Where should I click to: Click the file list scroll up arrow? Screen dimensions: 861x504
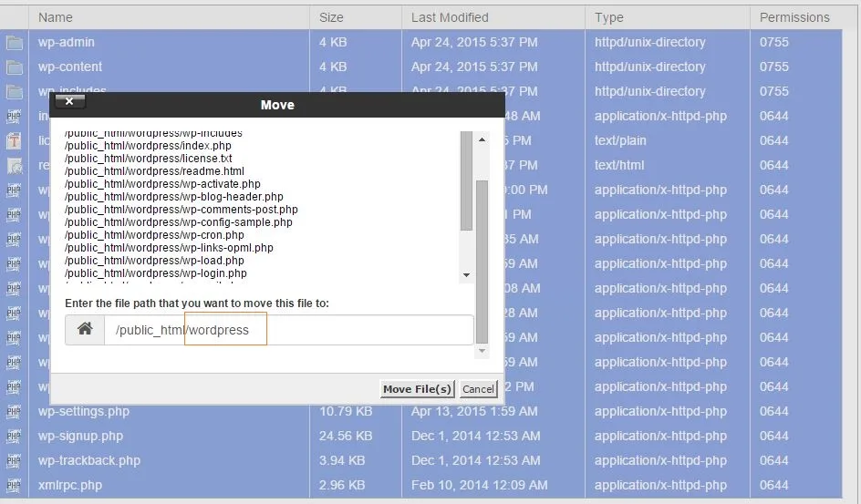click(482, 139)
